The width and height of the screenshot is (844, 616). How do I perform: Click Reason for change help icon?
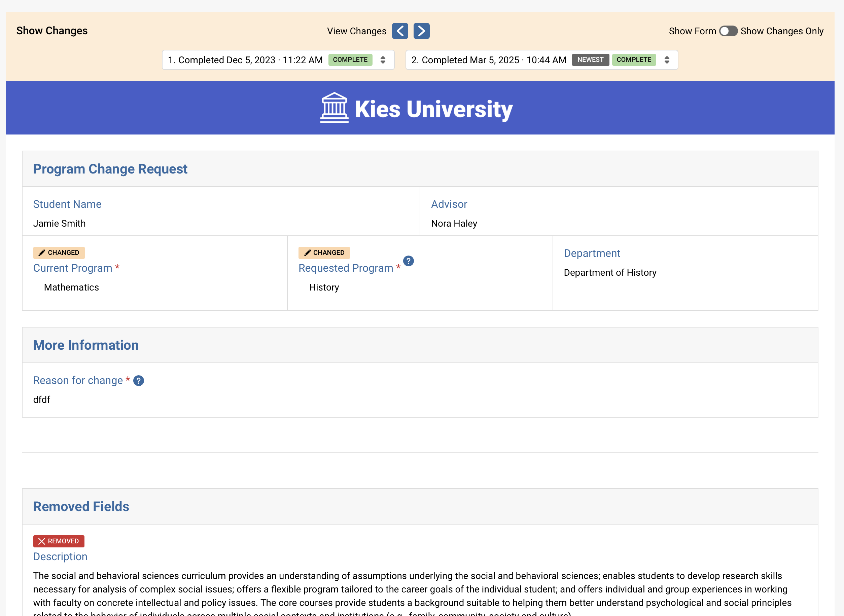[138, 381]
